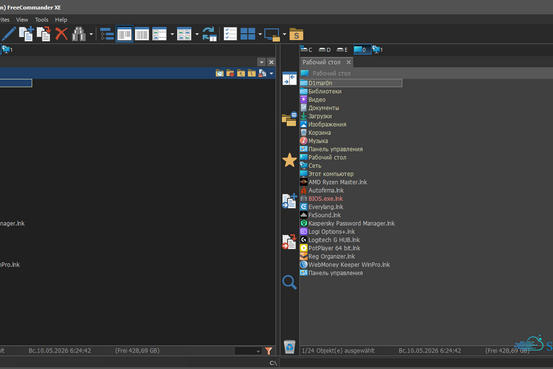The image size is (553, 369).
Task: Open dropdown arrow beside the binoculars icon
Action: click(91, 34)
